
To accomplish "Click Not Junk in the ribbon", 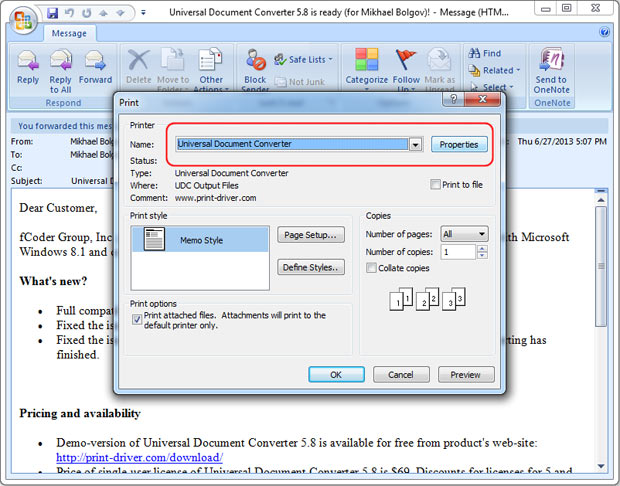I will (300, 82).
